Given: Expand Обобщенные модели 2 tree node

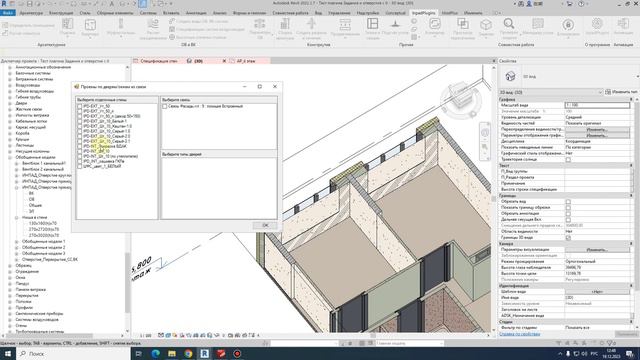Looking at the screenshot, I should (x=17, y=247).
